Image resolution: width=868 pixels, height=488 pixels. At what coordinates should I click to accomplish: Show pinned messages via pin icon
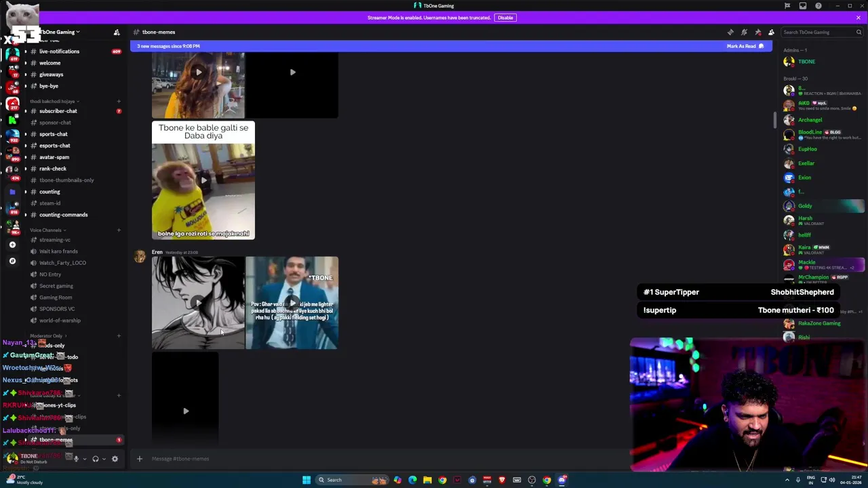pyautogui.click(x=757, y=32)
